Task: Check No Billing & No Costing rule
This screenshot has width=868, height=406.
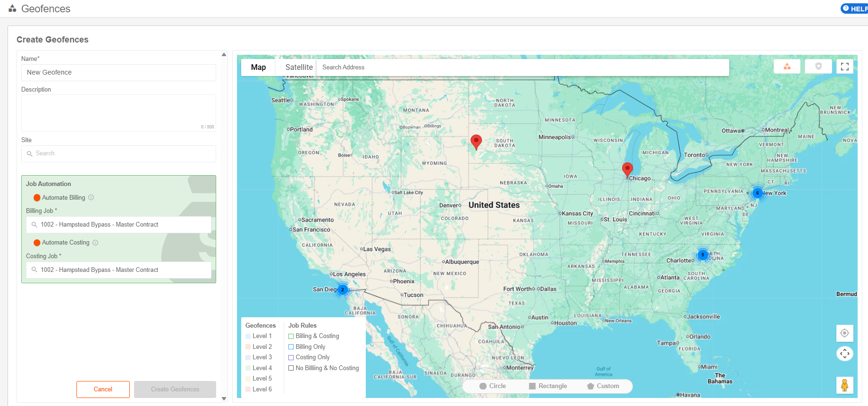Action: [291, 368]
